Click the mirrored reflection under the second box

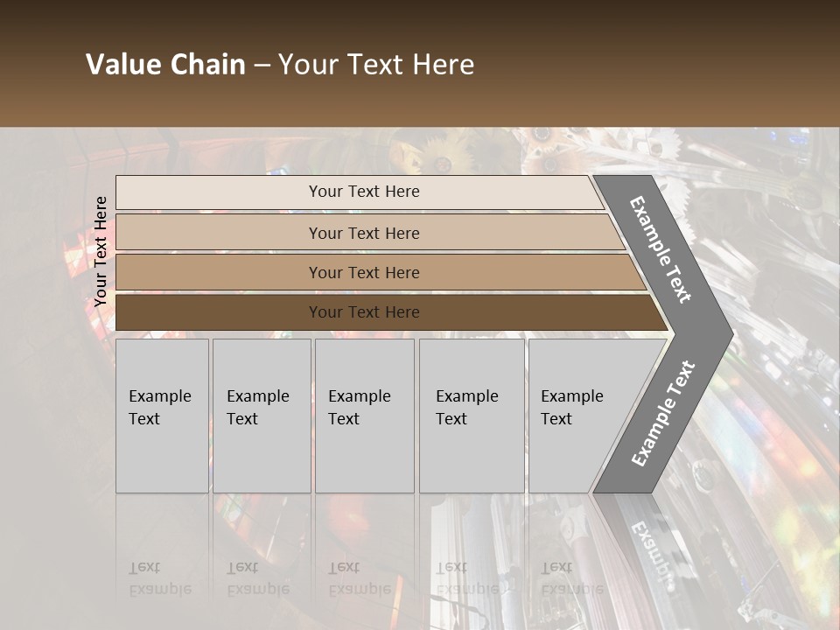[259, 578]
